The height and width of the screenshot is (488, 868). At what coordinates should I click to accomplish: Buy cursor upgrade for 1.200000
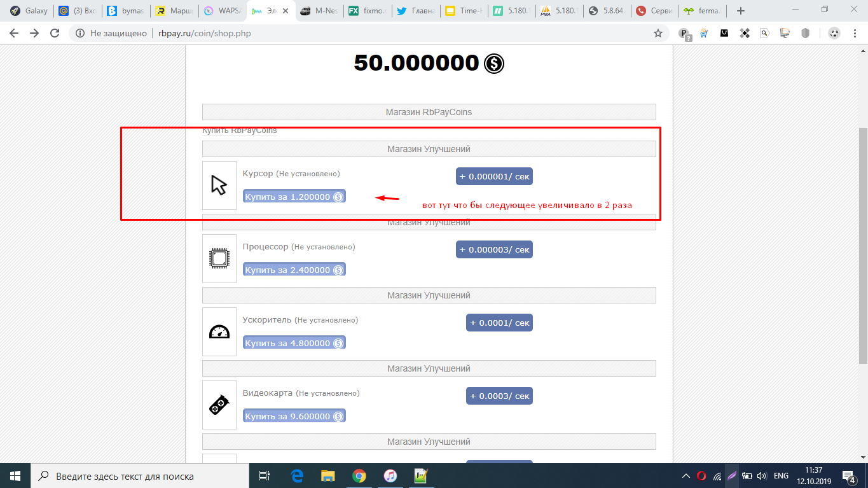294,197
